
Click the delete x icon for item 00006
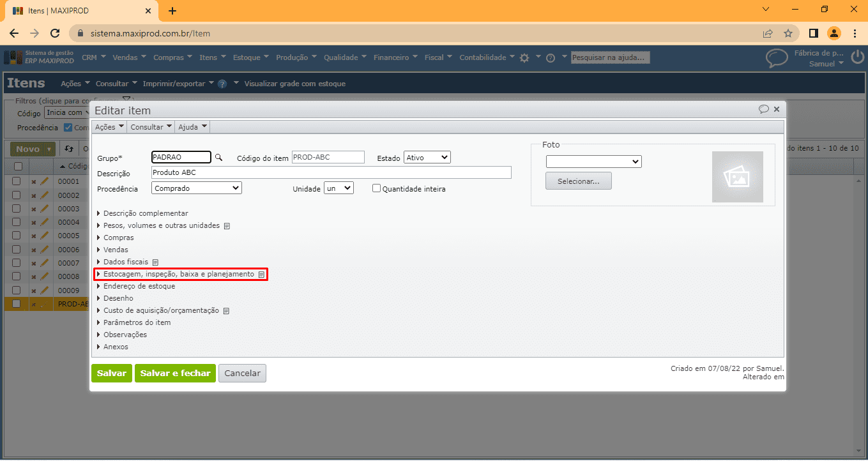tap(34, 250)
